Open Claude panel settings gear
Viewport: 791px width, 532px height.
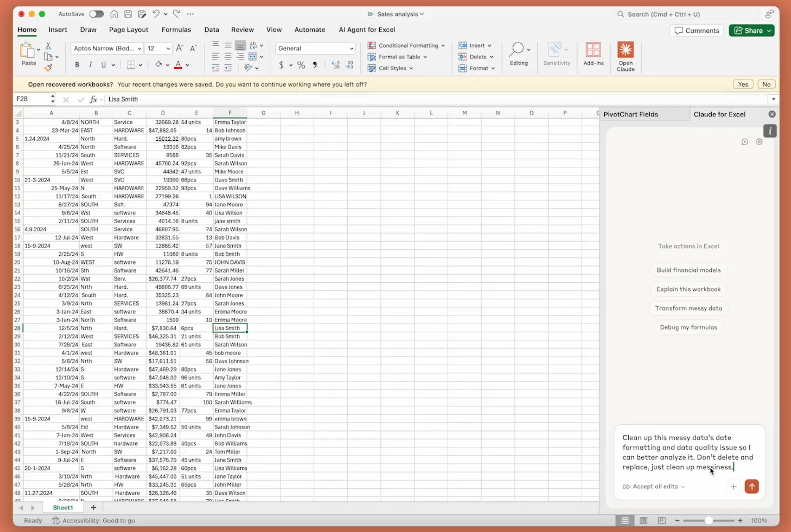pos(759,142)
